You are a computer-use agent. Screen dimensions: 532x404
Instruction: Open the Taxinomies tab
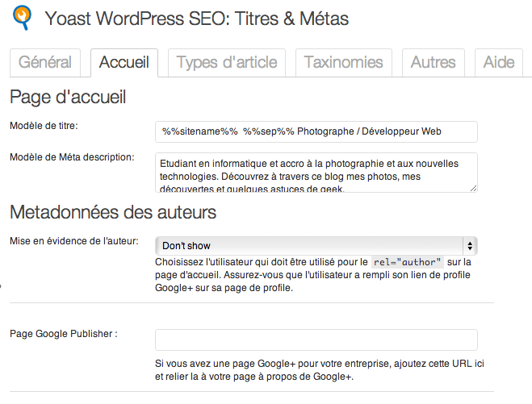[x=344, y=63]
